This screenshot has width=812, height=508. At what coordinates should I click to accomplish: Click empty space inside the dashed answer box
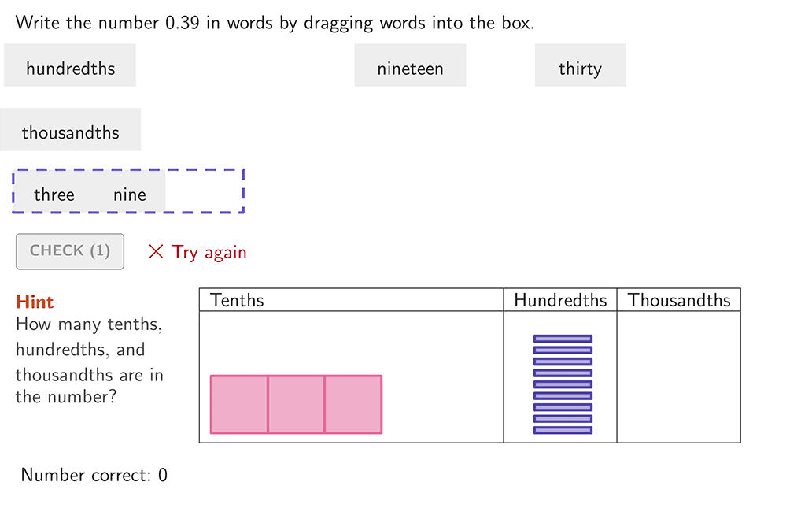[x=205, y=191]
